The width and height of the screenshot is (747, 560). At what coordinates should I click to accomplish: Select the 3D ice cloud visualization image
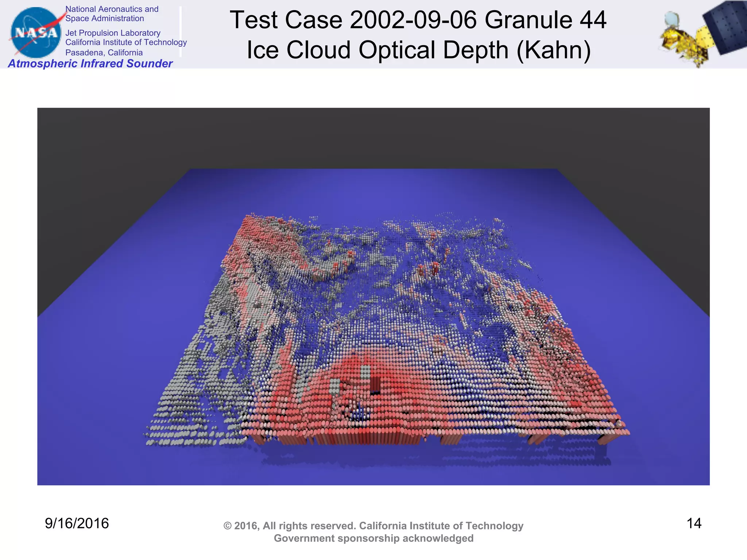click(373, 296)
